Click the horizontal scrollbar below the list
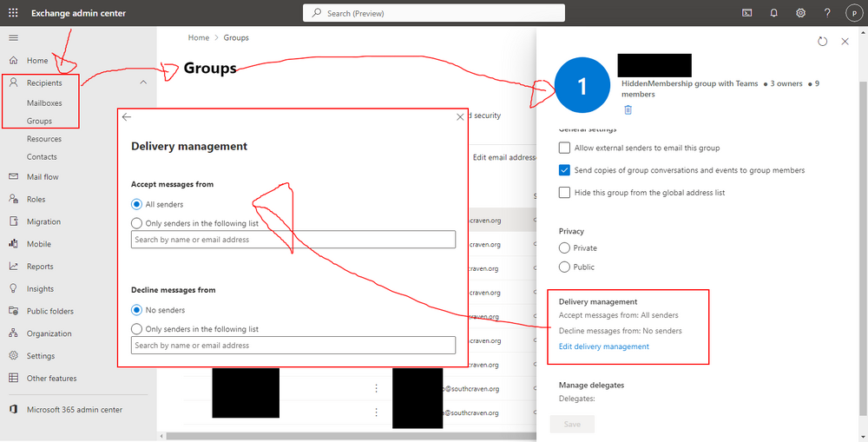The height and width of the screenshot is (442, 868). click(x=351, y=436)
